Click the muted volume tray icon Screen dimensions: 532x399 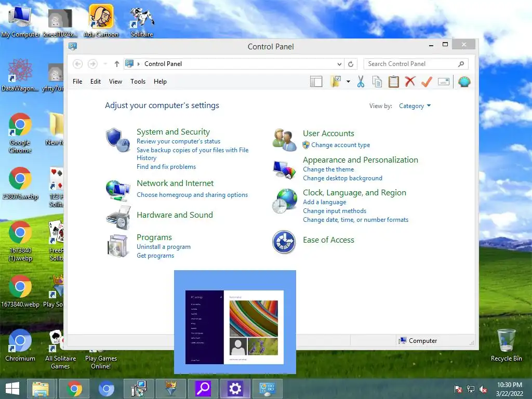483,389
